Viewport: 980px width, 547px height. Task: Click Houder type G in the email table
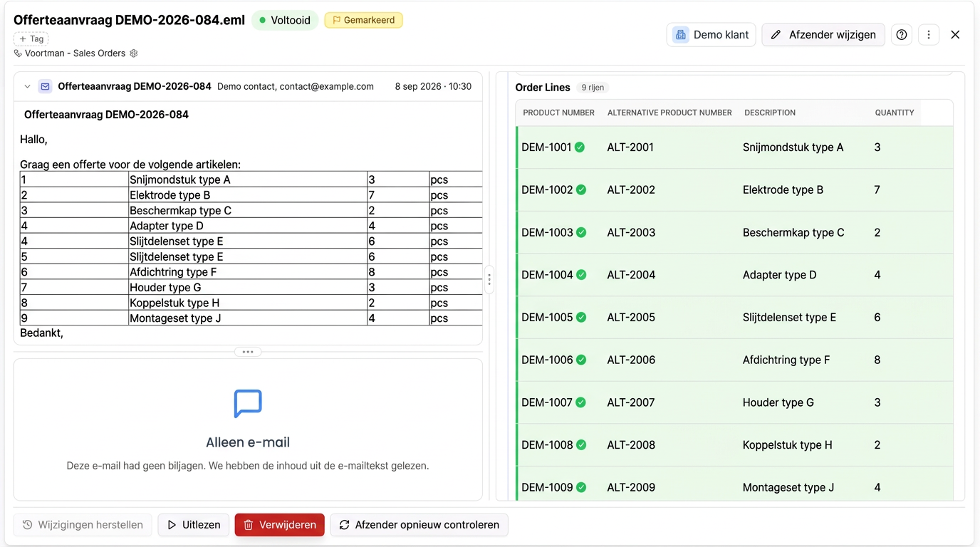[x=165, y=288]
